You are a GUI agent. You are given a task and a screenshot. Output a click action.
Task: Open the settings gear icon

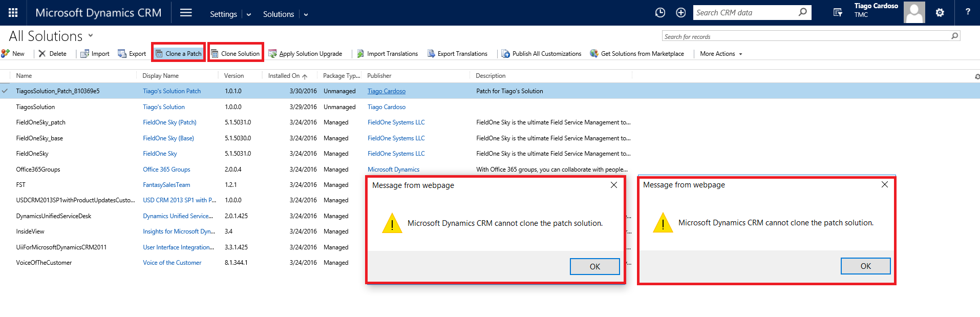[x=940, y=13]
